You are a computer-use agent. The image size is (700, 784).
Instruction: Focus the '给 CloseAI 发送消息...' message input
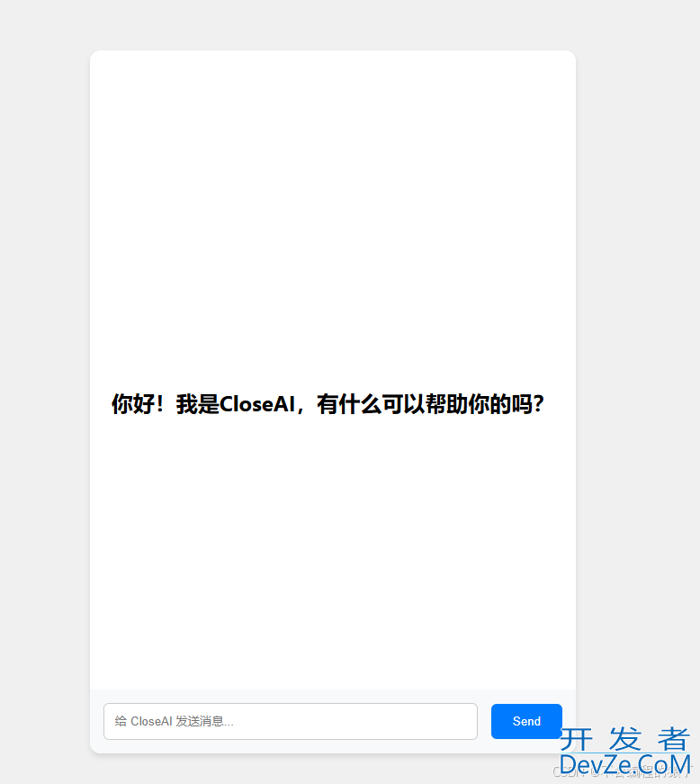coord(291,721)
